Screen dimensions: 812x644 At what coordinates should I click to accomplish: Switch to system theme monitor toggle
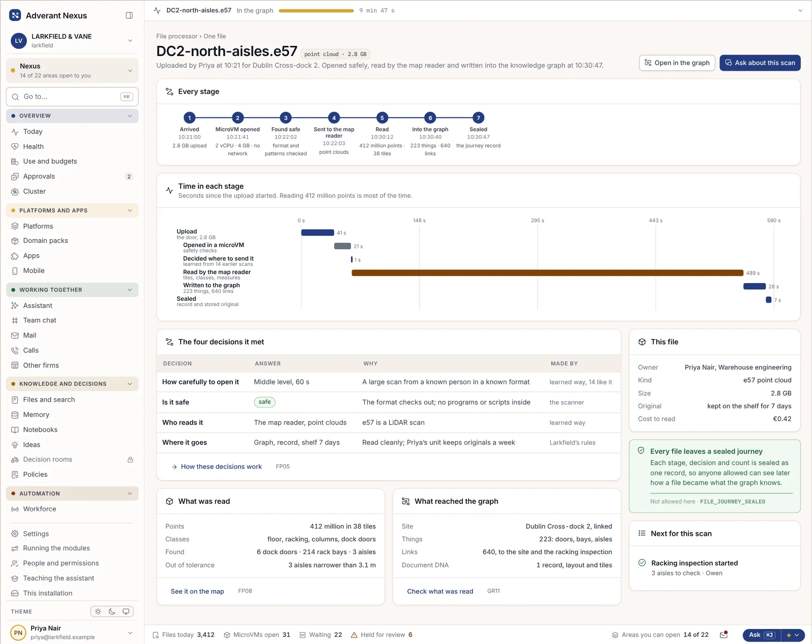[x=126, y=612]
